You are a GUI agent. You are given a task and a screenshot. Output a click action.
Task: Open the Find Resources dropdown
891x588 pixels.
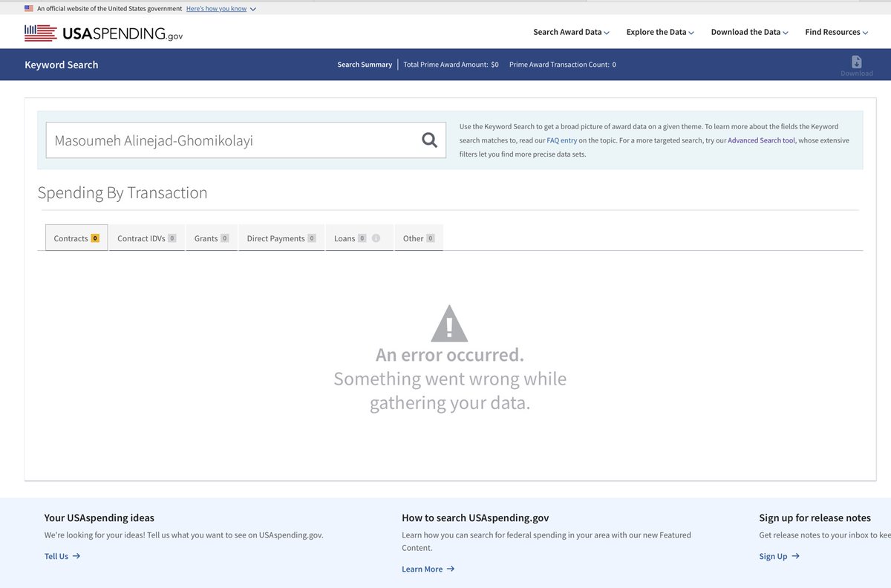point(836,32)
